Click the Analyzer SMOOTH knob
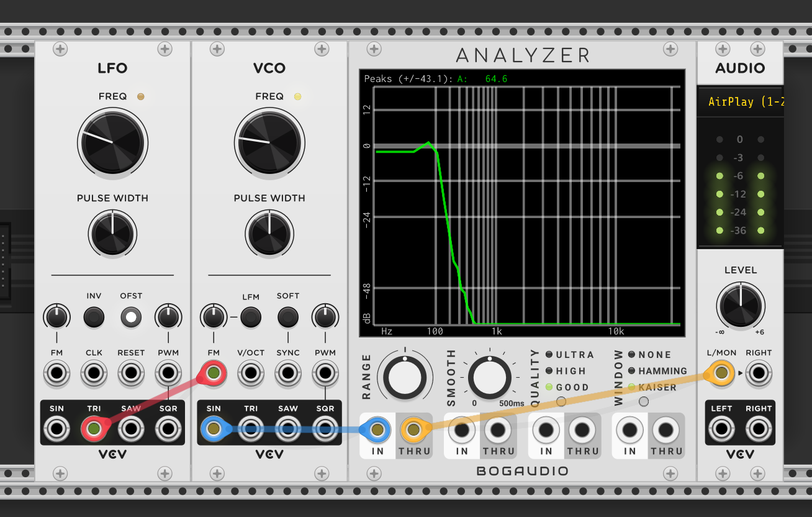This screenshot has width=812, height=517. [490, 378]
